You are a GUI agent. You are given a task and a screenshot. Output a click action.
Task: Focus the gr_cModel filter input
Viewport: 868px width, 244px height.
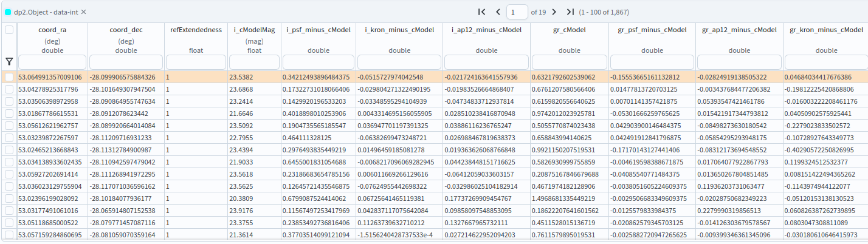pos(570,62)
